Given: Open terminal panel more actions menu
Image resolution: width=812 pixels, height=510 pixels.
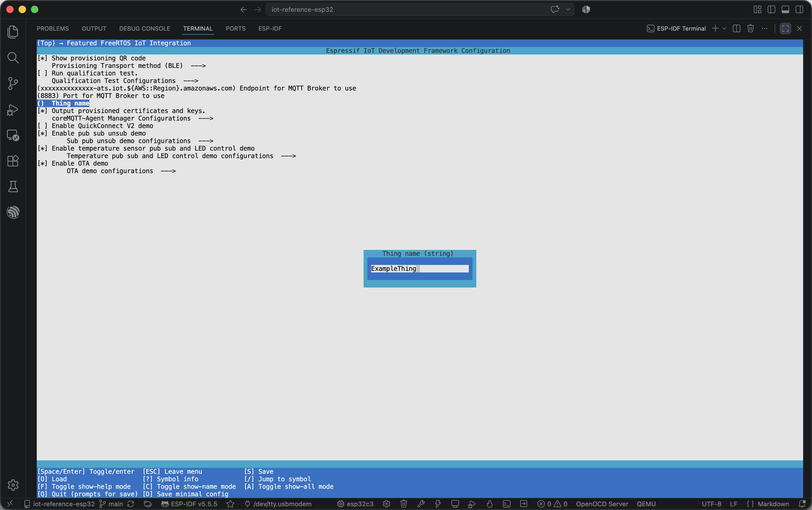Looking at the screenshot, I should click(765, 28).
